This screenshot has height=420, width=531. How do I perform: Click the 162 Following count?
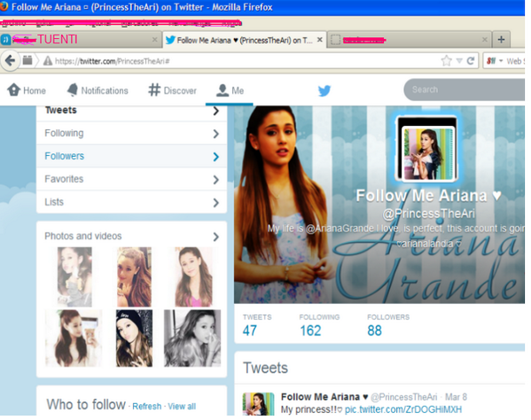pos(310,331)
